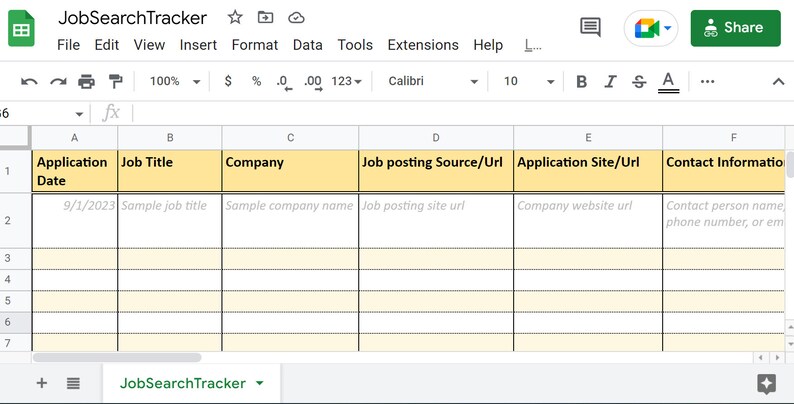The image size is (794, 404).
Task: Star the JobSearchTracker document
Action: click(x=235, y=17)
